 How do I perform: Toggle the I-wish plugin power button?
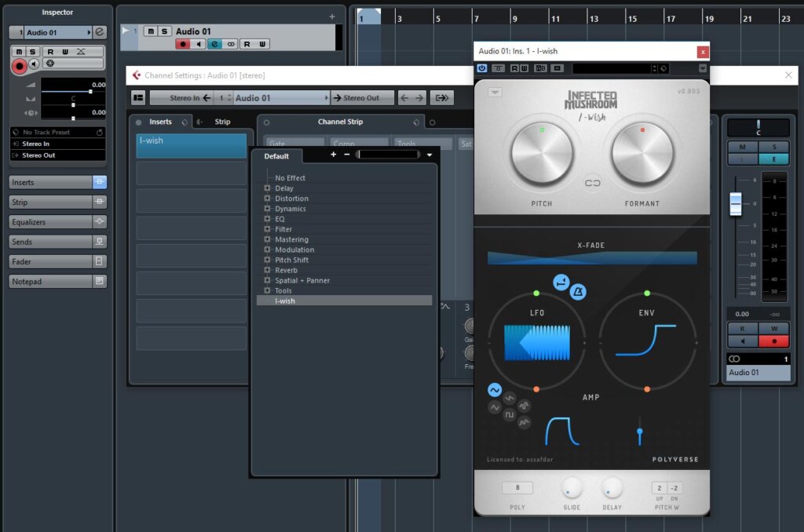pyautogui.click(x=482, y=68)
